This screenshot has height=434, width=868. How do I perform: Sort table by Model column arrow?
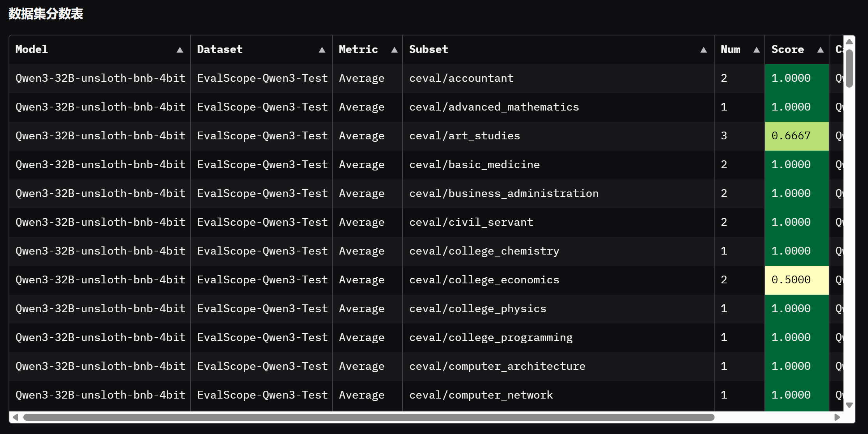point(180,50)
